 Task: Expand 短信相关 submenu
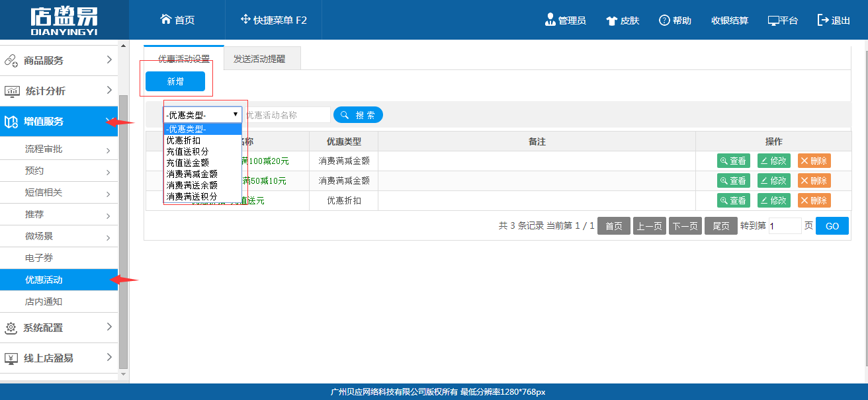[59, 193]
